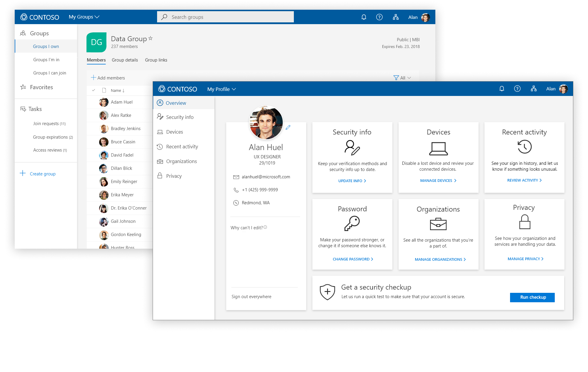The width and height of the screenshot is (588, 372).
Task: Click the plus icon for Add members
Action: coord(94,77)
